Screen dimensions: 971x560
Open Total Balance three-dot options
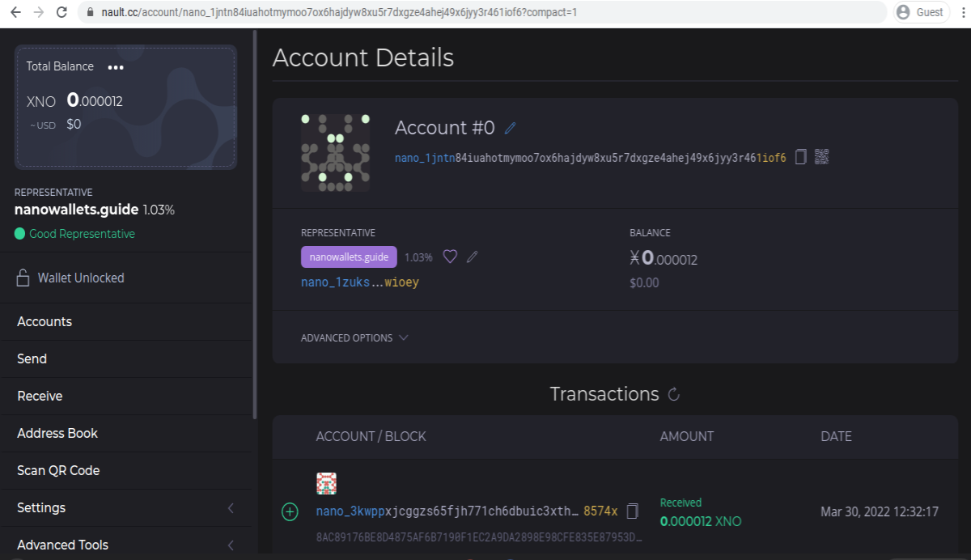116,67
